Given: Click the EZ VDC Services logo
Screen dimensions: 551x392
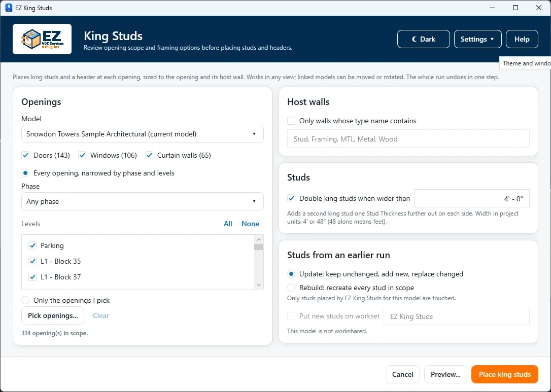Looking at the screenshot, I should click(42, 39).
